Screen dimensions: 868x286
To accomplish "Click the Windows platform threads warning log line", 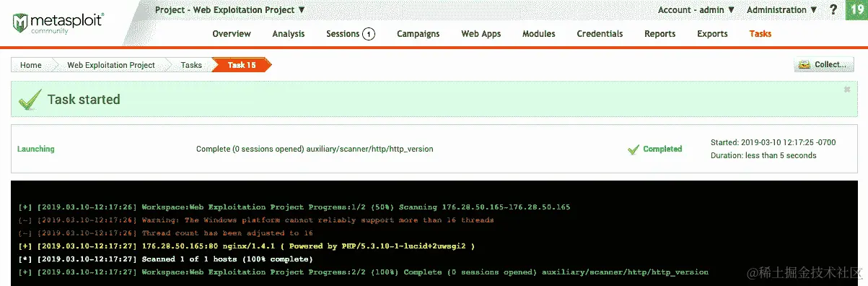I will pos(256,220).
